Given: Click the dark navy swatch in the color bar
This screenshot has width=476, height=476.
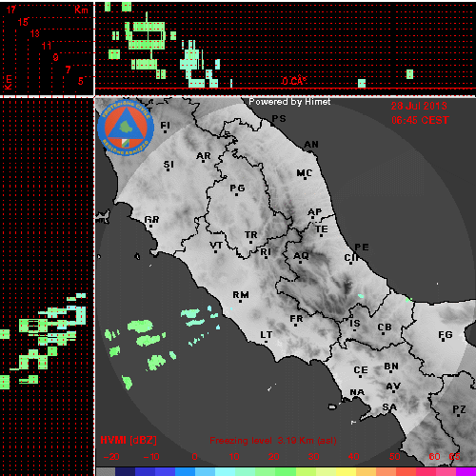Looking at the screenshot, I should 125,471.
